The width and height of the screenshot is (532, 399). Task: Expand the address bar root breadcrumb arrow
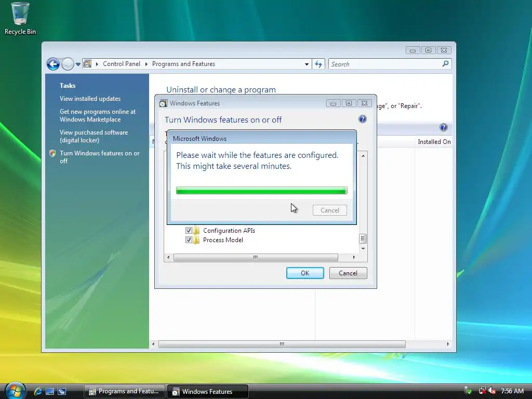97,64
